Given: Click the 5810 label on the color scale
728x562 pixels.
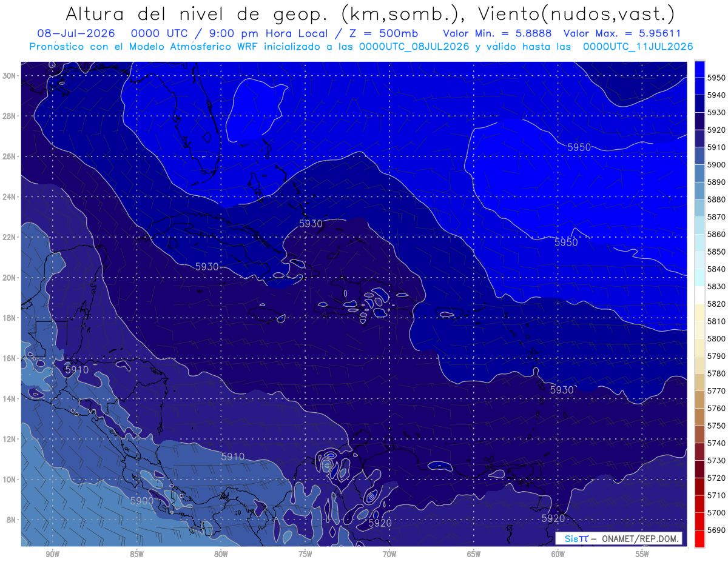Looking at the screenshot, I should (x=716, y=321).
